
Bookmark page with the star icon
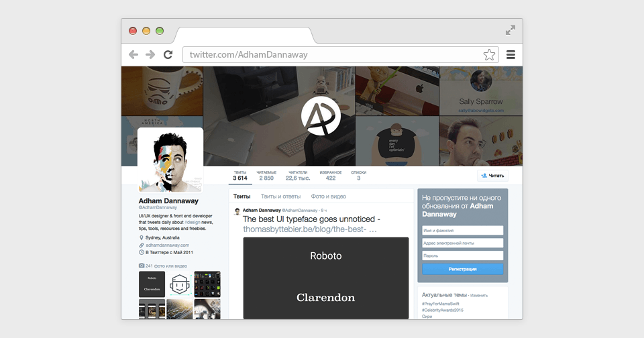pos(489,54)
